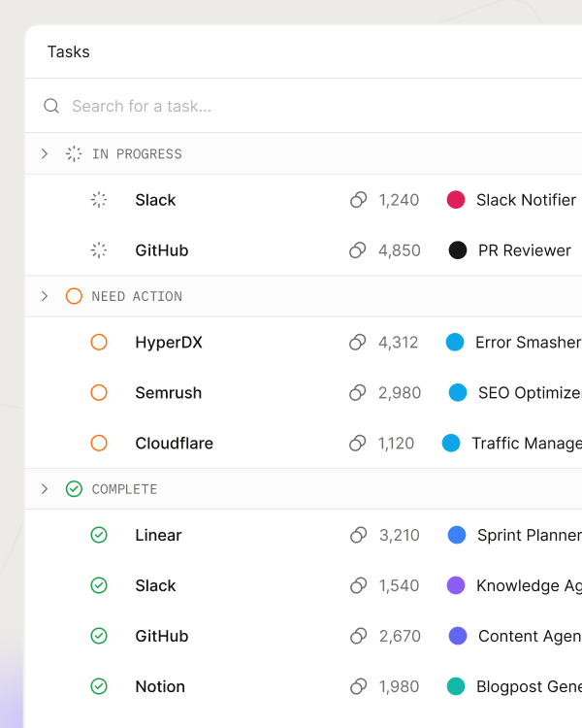Click spinner icon in In Progress header
This screenshot has height=728, width=582.
74,153
